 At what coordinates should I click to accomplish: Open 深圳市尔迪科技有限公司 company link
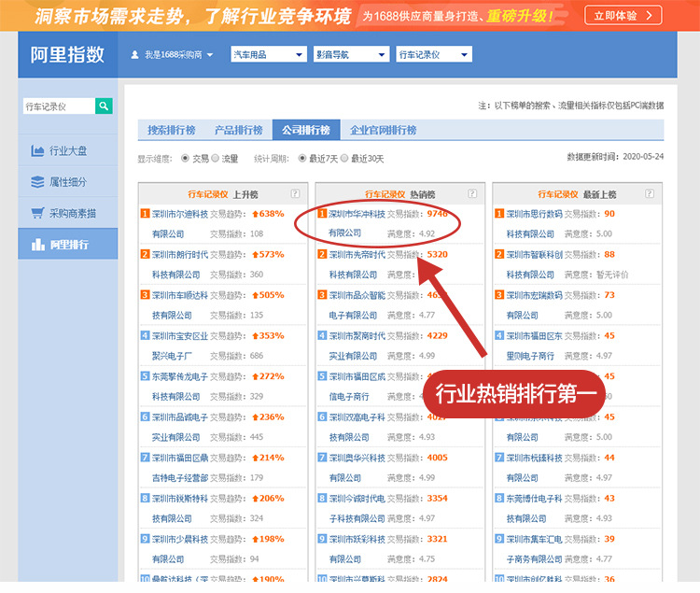click(179, 224)
